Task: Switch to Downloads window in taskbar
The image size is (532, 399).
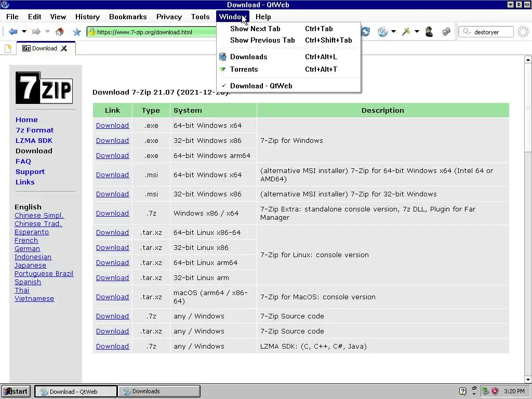Action: 159,391
